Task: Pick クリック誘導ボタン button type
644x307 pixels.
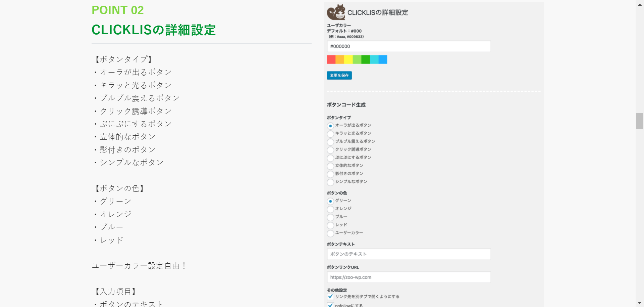Action: tap(330, 150)
